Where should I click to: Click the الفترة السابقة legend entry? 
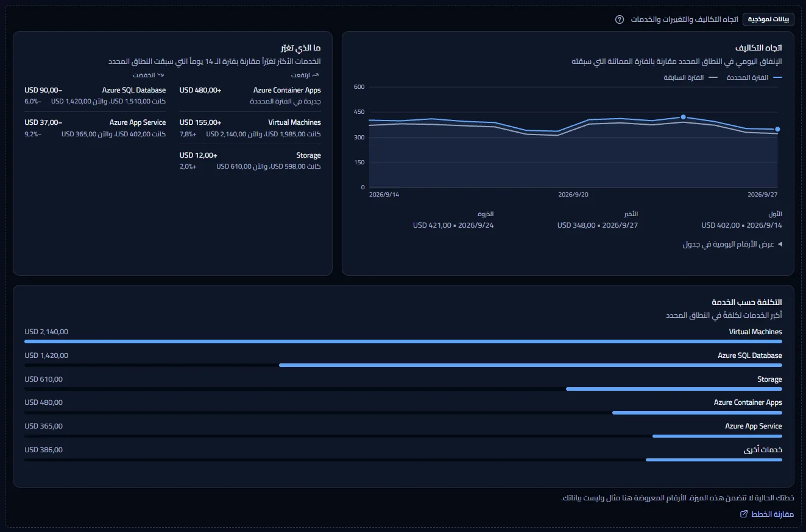[691, 77]
